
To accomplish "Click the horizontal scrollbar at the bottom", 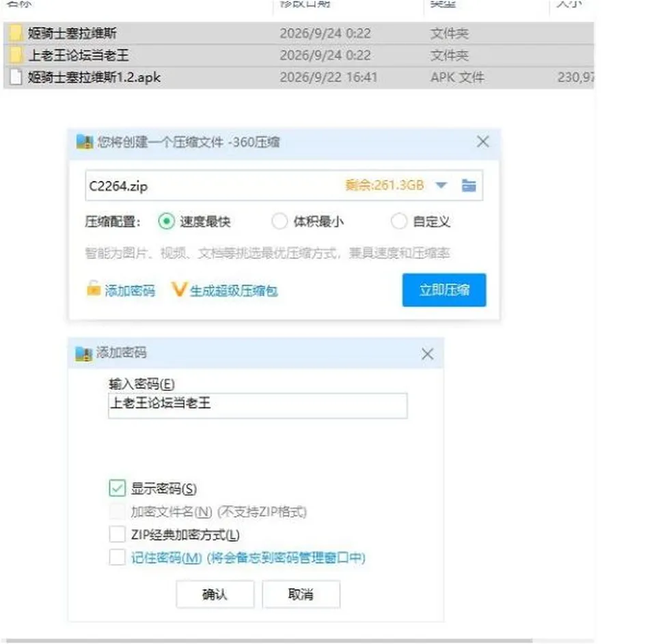I will pos(269,641).
